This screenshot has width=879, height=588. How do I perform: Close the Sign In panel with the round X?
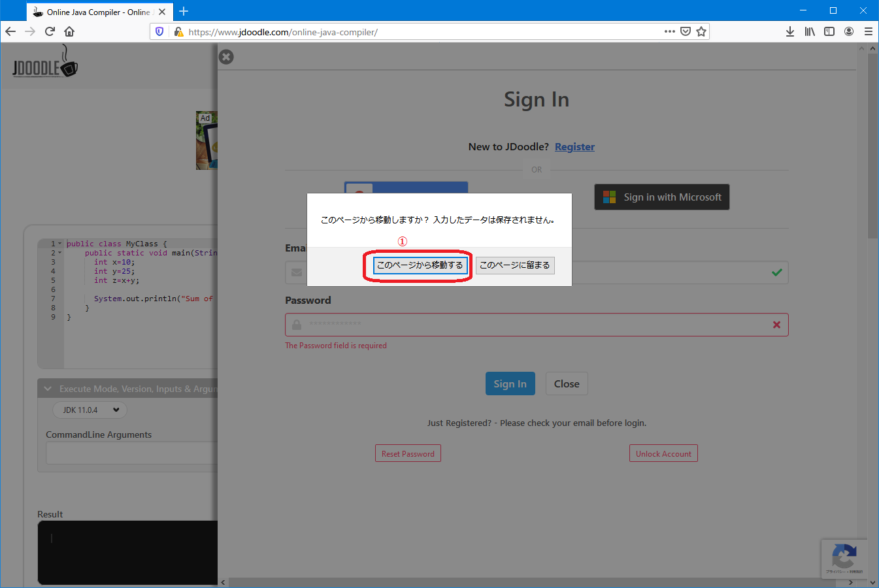tap(226, 57)
